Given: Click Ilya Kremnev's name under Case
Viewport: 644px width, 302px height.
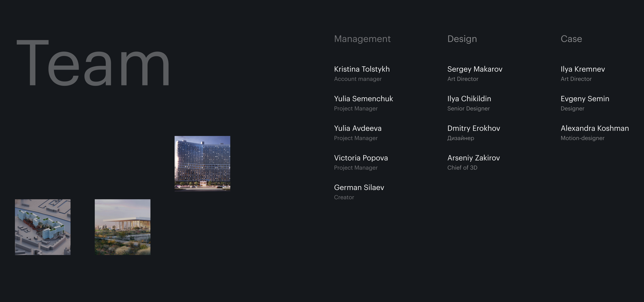Looking at the screenshot, I should click(583, 69).
